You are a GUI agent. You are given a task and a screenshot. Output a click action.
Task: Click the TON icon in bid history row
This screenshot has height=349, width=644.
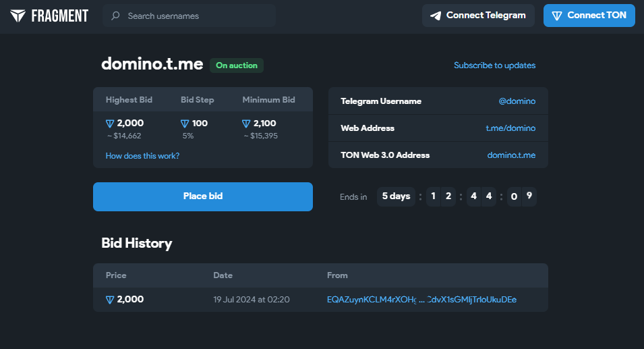pyautogui.click(x=110, y=300)
